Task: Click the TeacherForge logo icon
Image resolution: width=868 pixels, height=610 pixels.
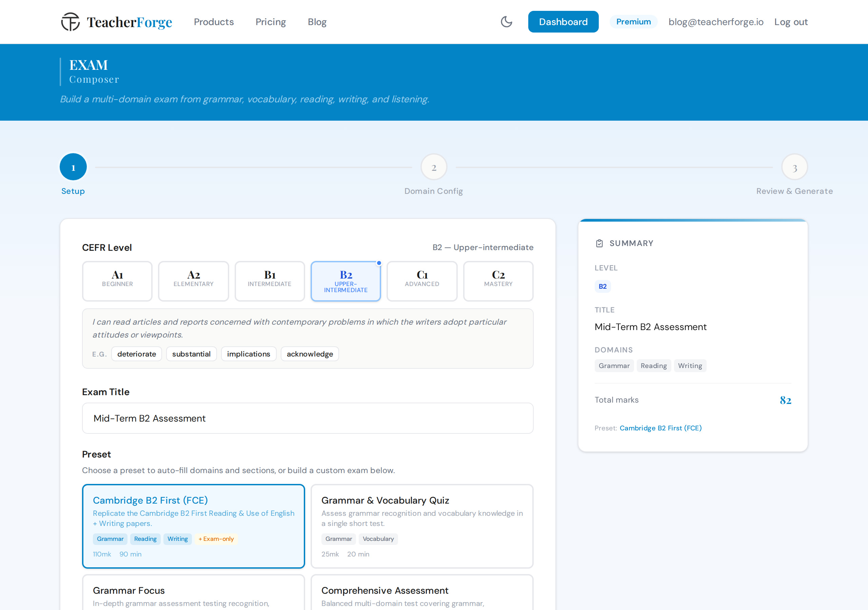Action: click(70, 22)
